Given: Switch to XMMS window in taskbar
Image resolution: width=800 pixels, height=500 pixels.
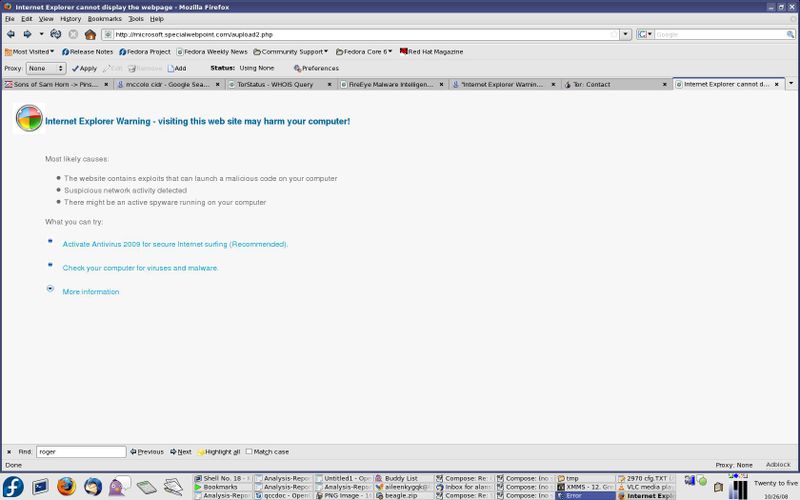Looking at the screenshot, I should point(585,487).
